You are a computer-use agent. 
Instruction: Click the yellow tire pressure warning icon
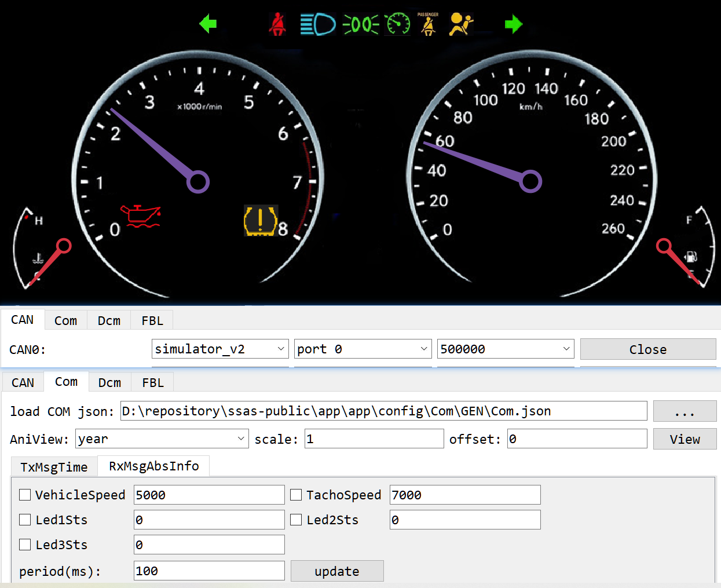(x=261, y=221)
